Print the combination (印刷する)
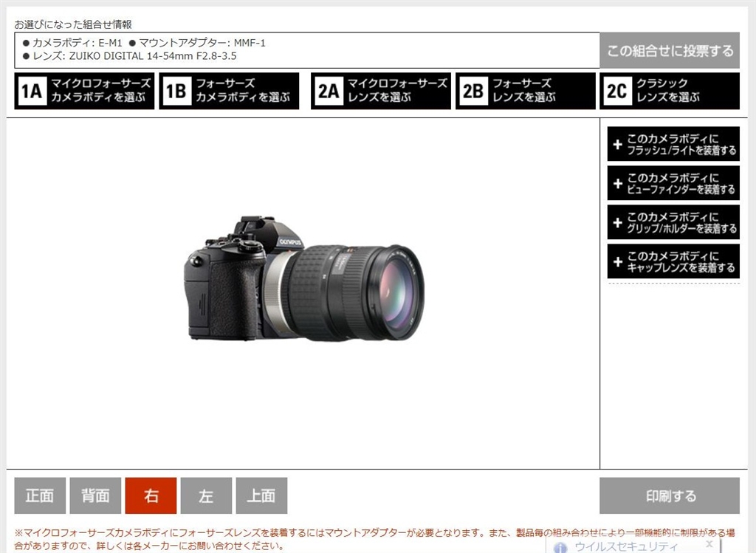The height and width of the screenshot is (553, 756). (669, 495)
